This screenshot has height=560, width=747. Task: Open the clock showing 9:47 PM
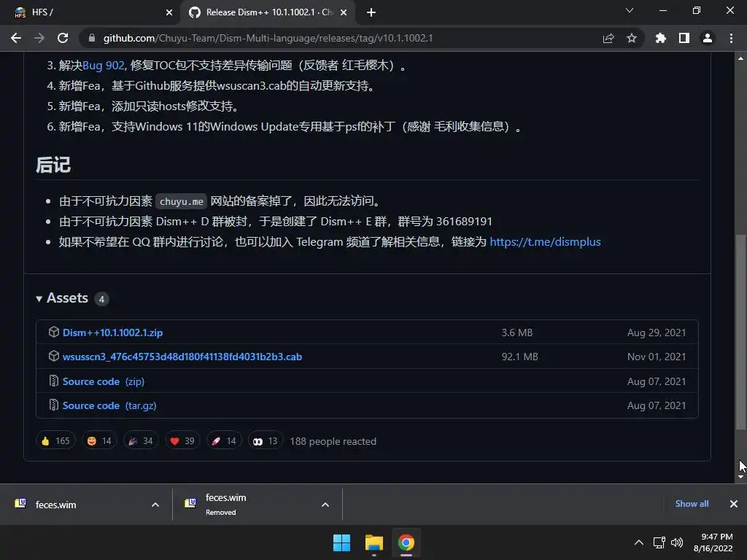pyautogui.click(x=713, y=542)
